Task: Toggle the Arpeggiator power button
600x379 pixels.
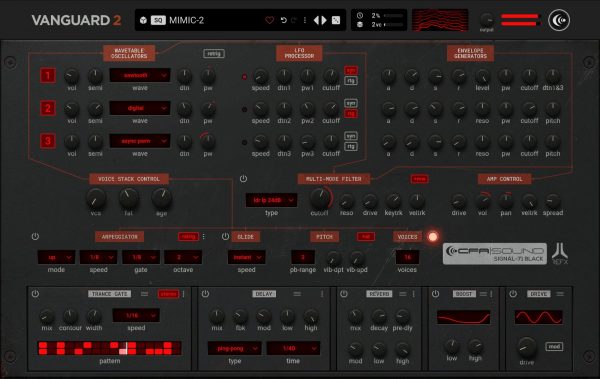Action: coord(35,237)
